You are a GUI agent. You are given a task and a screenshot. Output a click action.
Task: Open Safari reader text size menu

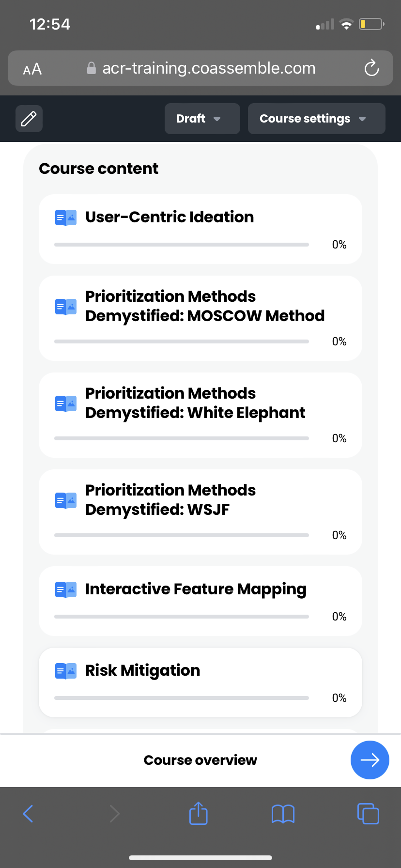(32, 69)
